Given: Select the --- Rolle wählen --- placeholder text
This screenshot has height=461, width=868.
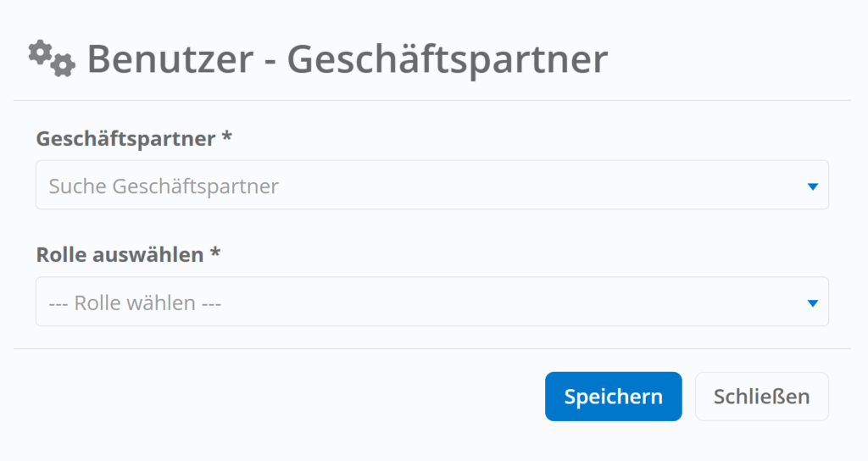Looking at the screenshot, I should 135,303.
